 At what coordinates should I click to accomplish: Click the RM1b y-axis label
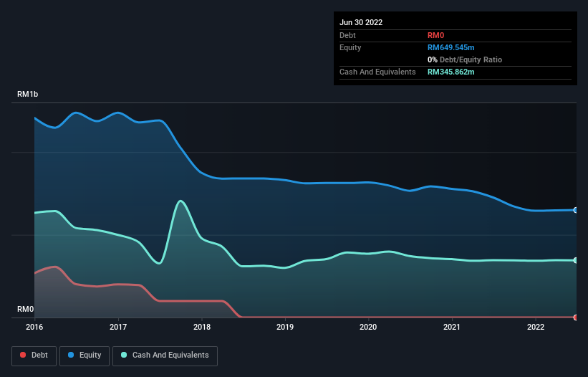tap(27, 94)
